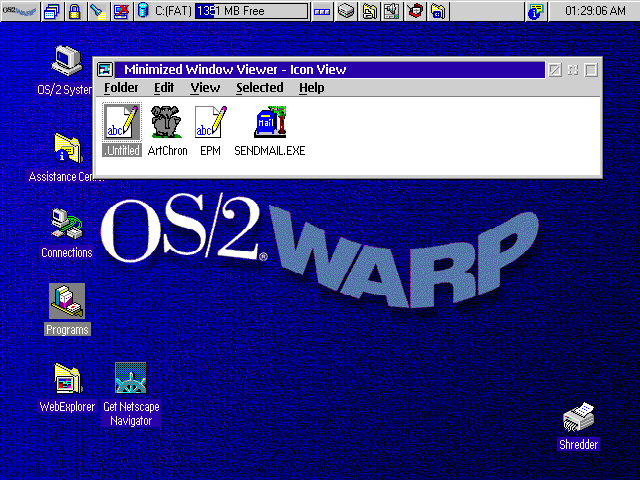Click the speaker multimedia icon in WarpCenter
Viewport: 640px width, 480px height.
click(x=392, y=11)
